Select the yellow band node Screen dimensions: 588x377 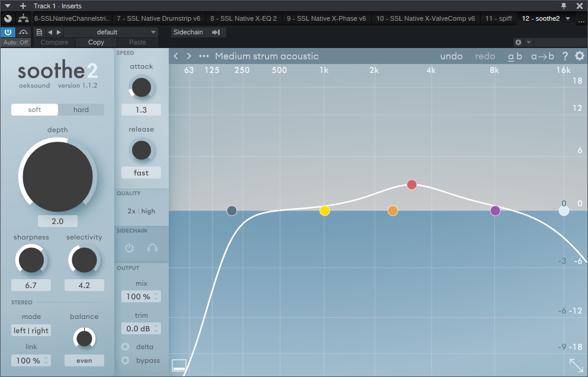point(324,210)
